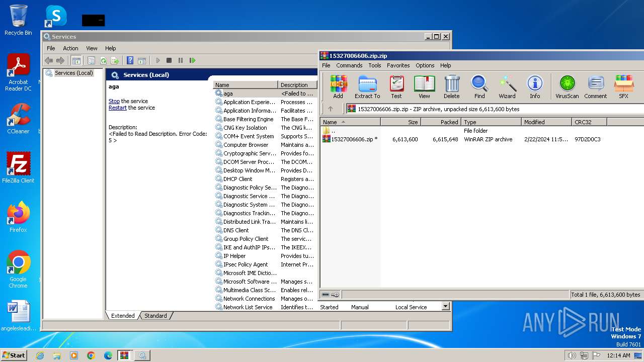
Task: Open the View tool in WinRAR
Action: (x=424, y=87)
